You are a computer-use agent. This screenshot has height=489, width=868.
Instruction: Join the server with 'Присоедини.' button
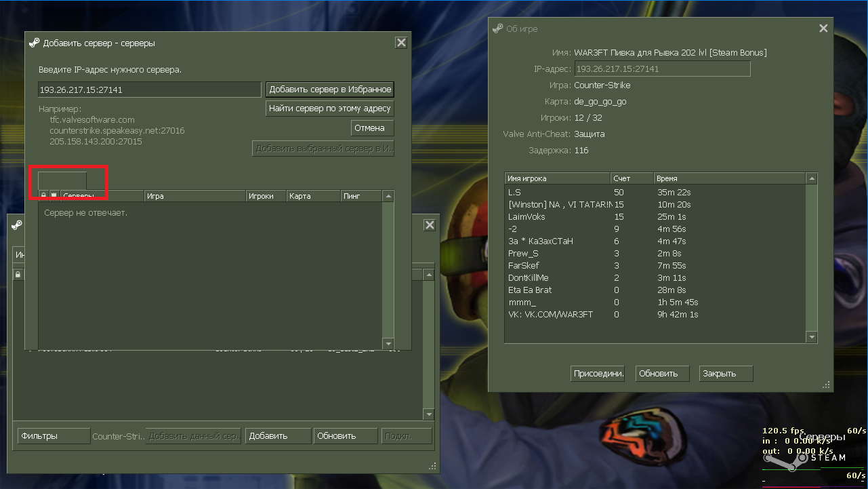click(598, 374)
